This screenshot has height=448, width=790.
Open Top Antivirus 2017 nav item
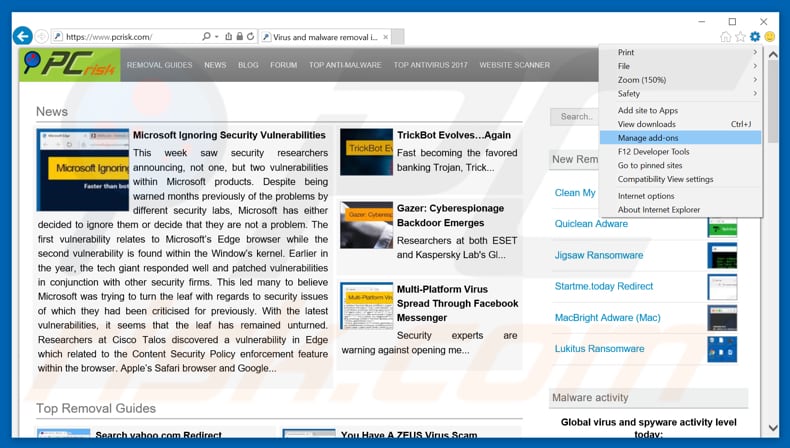tap(430, 65)
